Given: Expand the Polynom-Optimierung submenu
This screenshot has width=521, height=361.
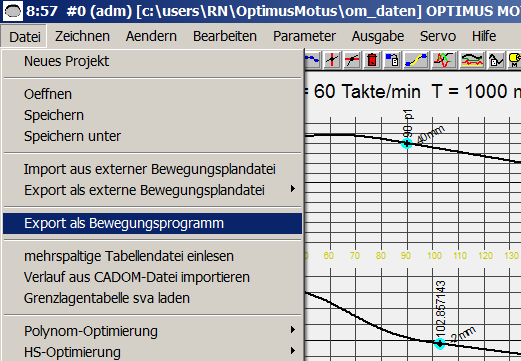Looking at the screenshot, I should point(152,331).
